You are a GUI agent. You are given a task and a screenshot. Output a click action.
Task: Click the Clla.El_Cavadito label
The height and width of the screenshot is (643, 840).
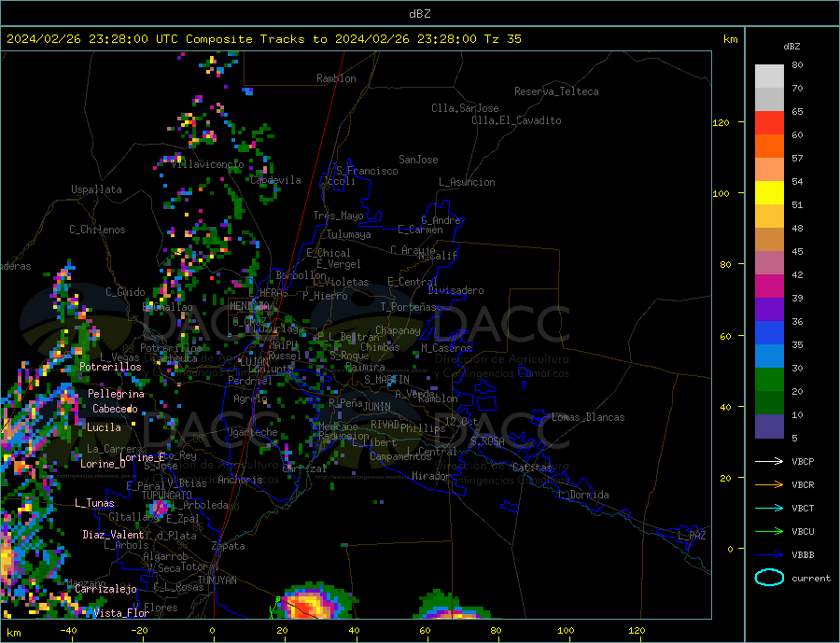pos(516,120)
